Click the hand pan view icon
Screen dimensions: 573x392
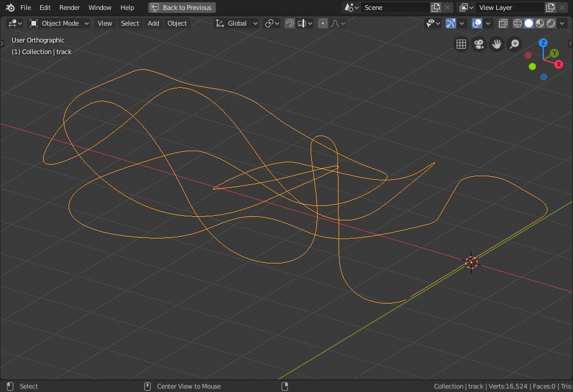(497, 44)
